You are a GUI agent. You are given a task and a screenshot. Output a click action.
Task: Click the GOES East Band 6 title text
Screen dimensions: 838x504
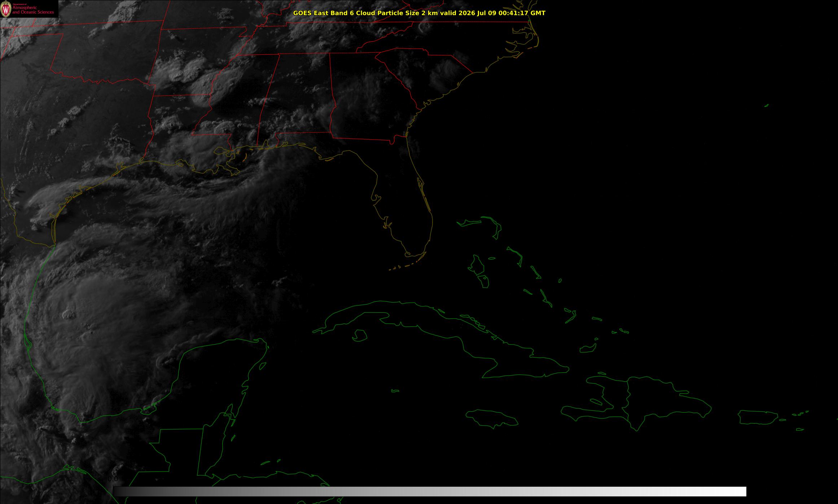(419, 13)
